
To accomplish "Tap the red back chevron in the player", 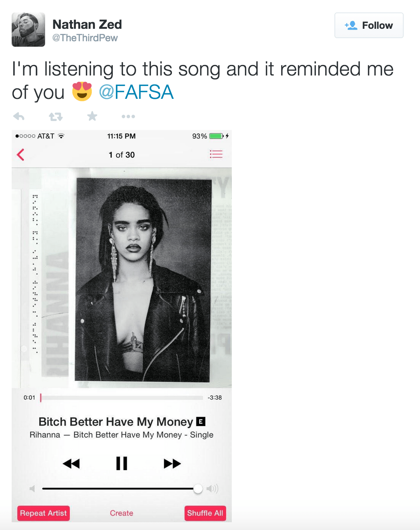I will click(21, 154).
